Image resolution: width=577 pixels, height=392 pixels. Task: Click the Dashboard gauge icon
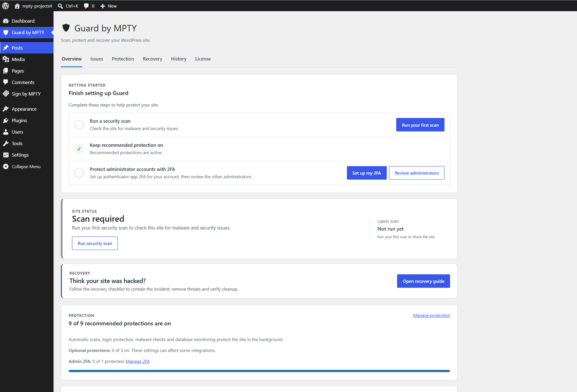(x=6, y=21)
